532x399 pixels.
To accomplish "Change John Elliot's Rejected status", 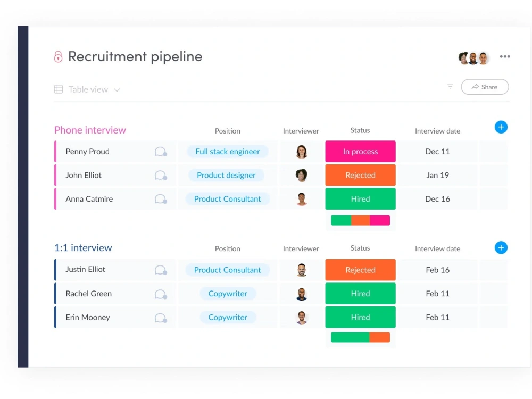I will click(360, 175).
